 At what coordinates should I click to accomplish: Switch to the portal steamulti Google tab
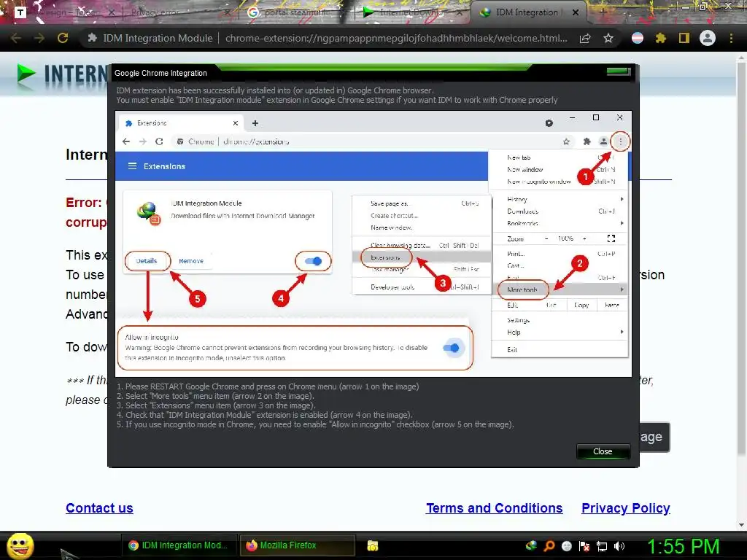[295, 13]
